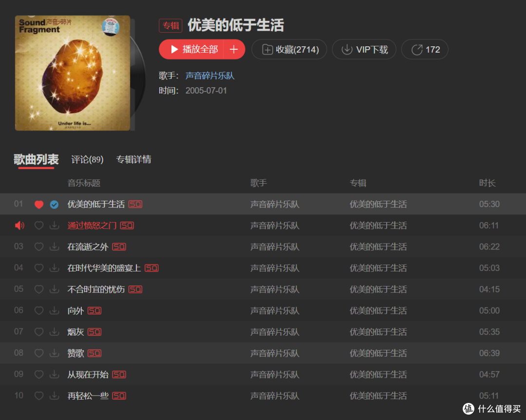
Task: Like the song 在时代华美的盛宴上
Action: tap(39, 268)
